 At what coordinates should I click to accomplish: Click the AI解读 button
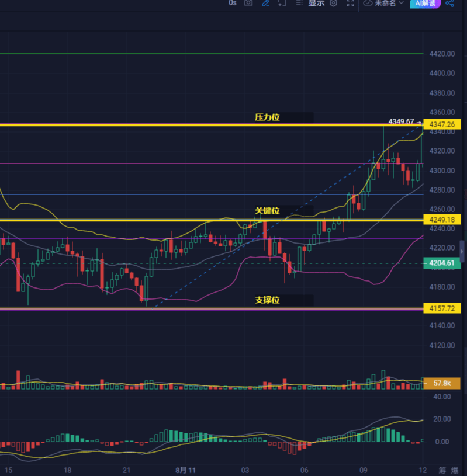click(x=426, y=4)
